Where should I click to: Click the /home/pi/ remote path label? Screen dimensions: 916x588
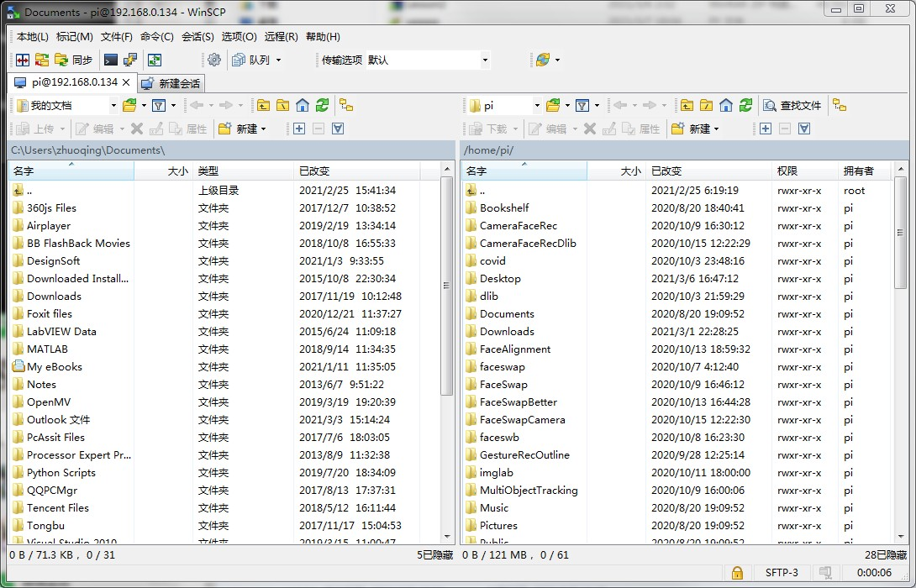(x=488, y=150)
